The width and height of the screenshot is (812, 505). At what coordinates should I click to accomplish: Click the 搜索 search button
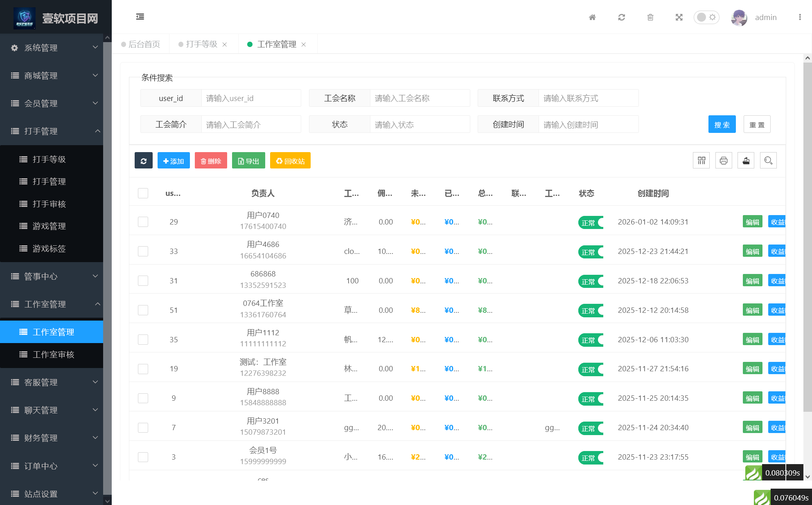coord(722,124)
